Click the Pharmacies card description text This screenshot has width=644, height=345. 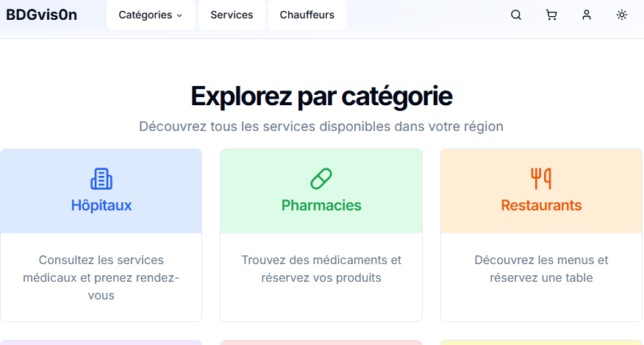(x=321, y=269)
